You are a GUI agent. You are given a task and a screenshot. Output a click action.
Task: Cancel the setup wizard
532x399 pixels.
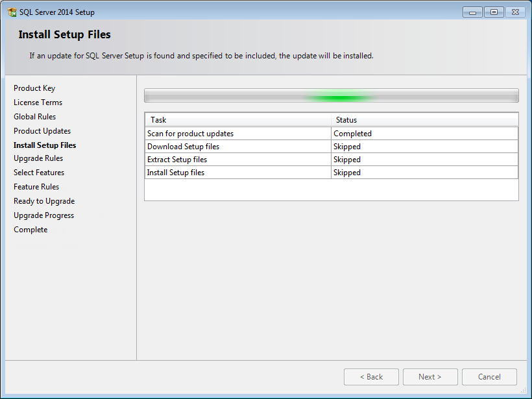pos(489,376)
